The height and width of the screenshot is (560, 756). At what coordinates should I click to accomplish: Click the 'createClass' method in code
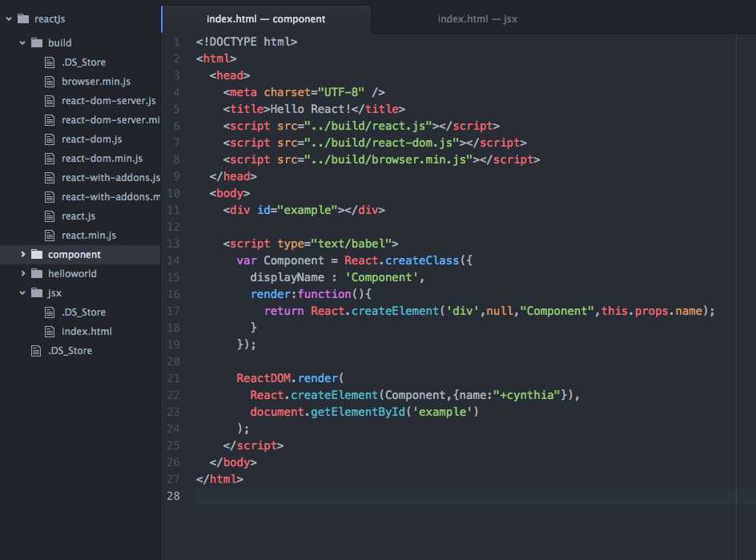[422, 260]
